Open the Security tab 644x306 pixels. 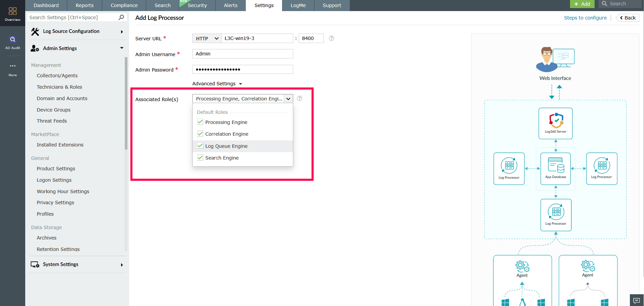point(197,5)
